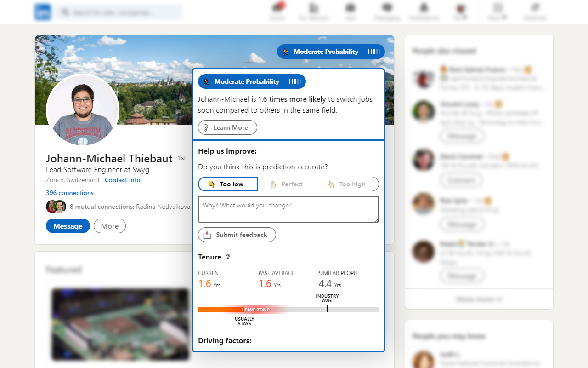Click the '1.6 times more likely' text

click(x=292, y=99)
